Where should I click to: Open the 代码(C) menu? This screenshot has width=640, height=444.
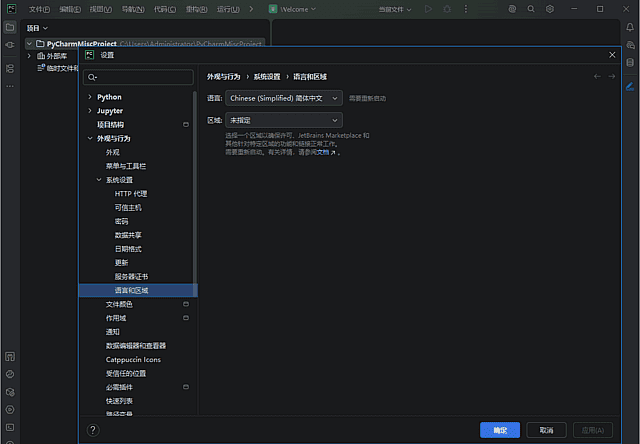pyautogui.click(x=165, y=9)
